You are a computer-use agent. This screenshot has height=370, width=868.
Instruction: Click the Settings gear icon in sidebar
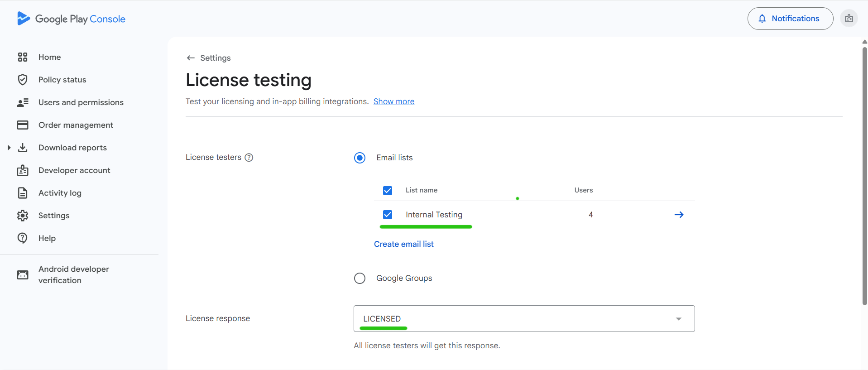click(23, 216)
